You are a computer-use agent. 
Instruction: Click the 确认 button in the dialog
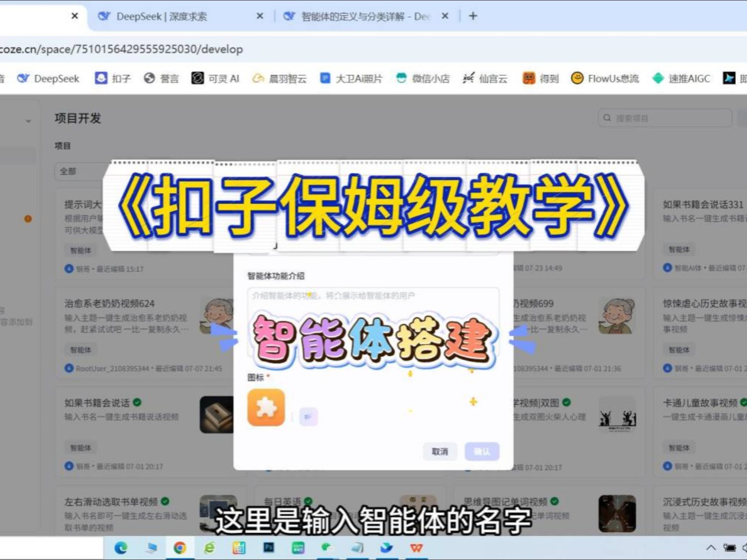pos(482,451)
